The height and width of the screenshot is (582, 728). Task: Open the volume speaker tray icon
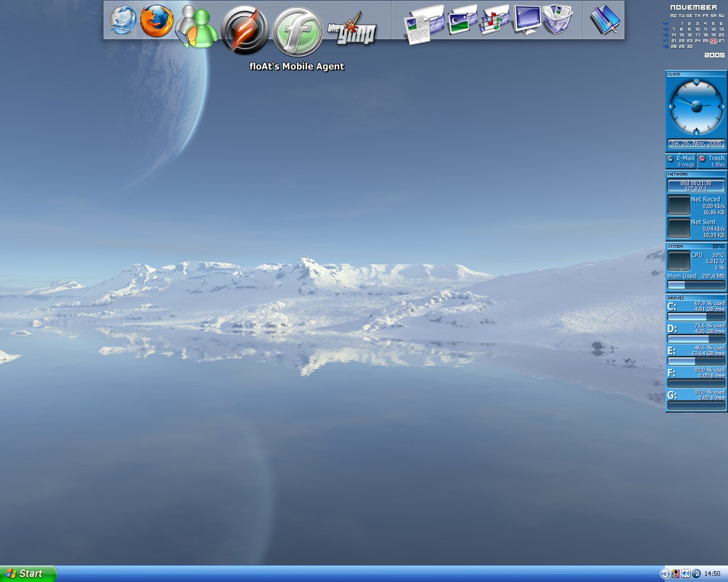(x=686, y=573)
